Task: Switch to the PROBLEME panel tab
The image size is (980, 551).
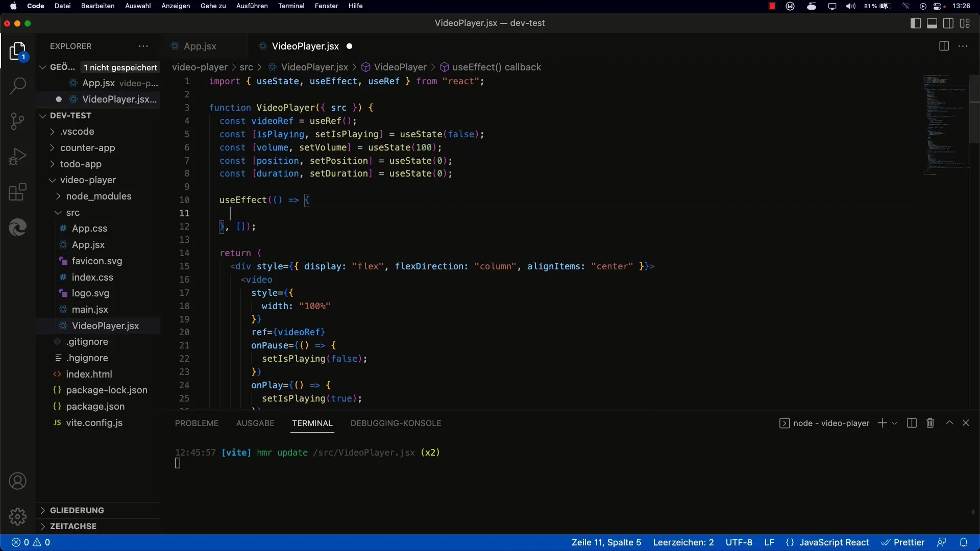Action: [x=197, y=423]
